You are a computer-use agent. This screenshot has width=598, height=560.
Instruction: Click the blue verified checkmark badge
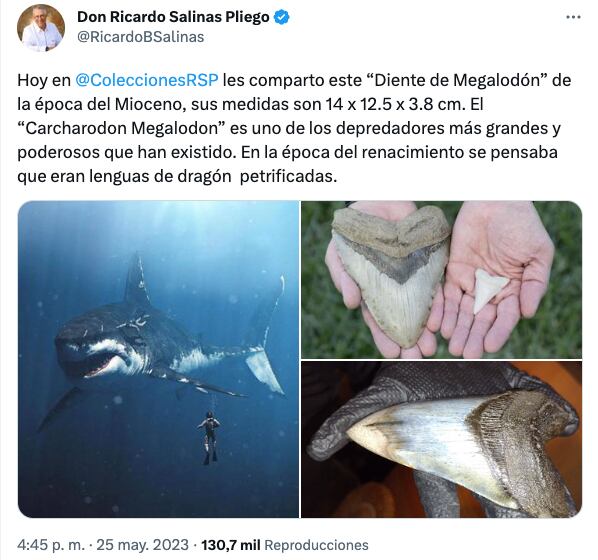pyautogui.click(x=282, y=17)
